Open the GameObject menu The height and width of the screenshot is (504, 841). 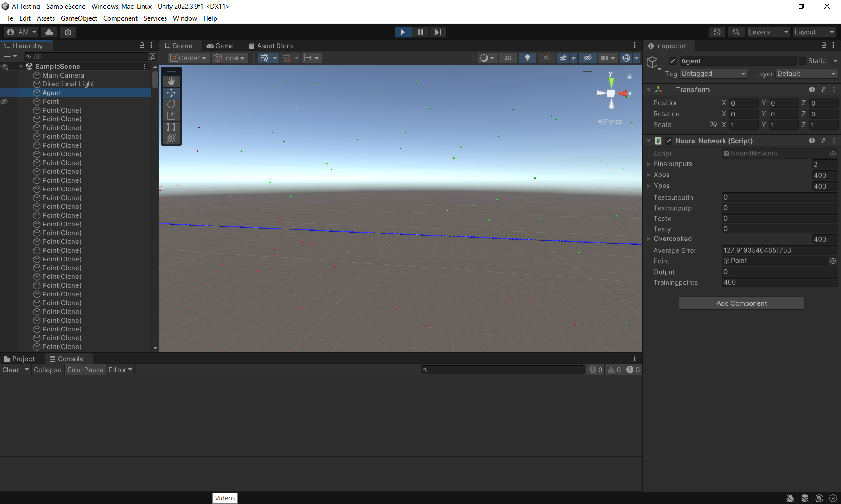click(x=79, y=18)
